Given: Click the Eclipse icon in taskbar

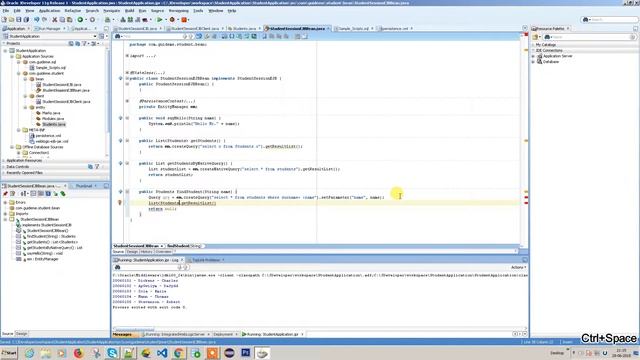Looking at the screenshot, I should (x=229, y=353).
